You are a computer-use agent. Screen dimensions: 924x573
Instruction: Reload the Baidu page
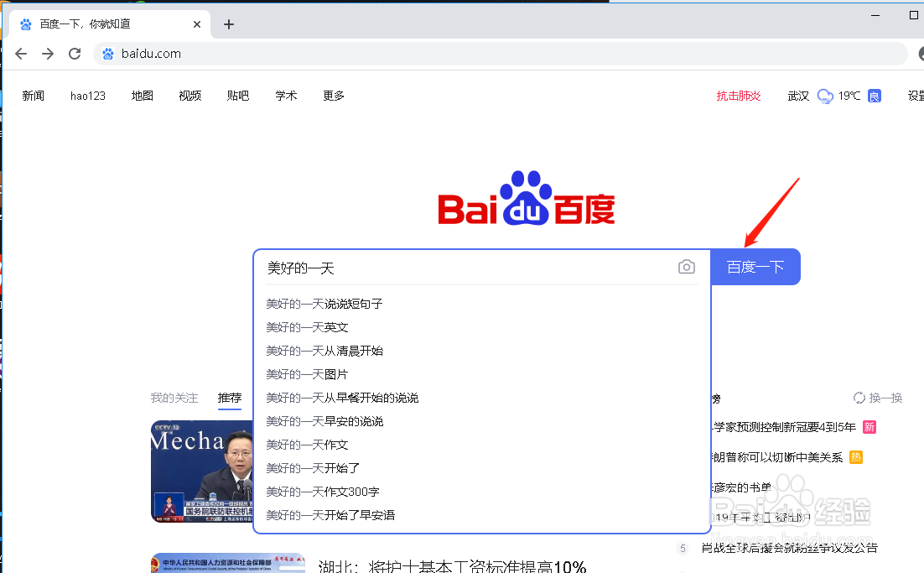click(x=75, y=54)
